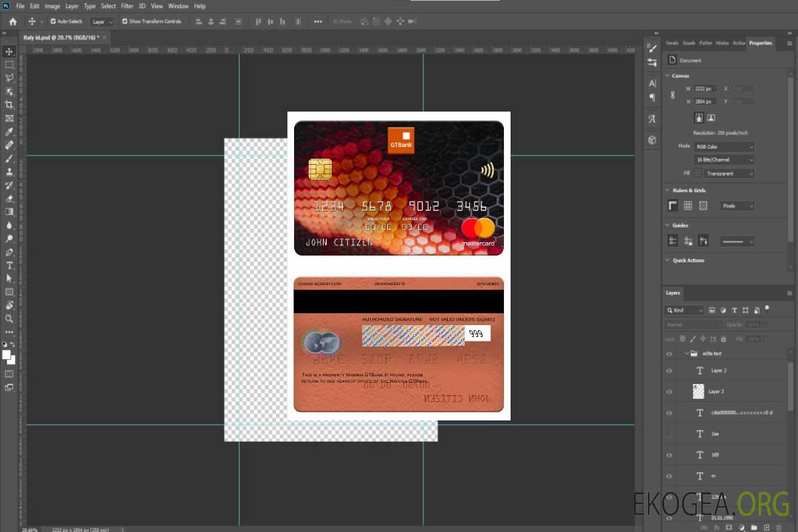798x532 pixels.
Task: Toggle rulers in Rulers & Grids
Action: (x=672, y=205)
